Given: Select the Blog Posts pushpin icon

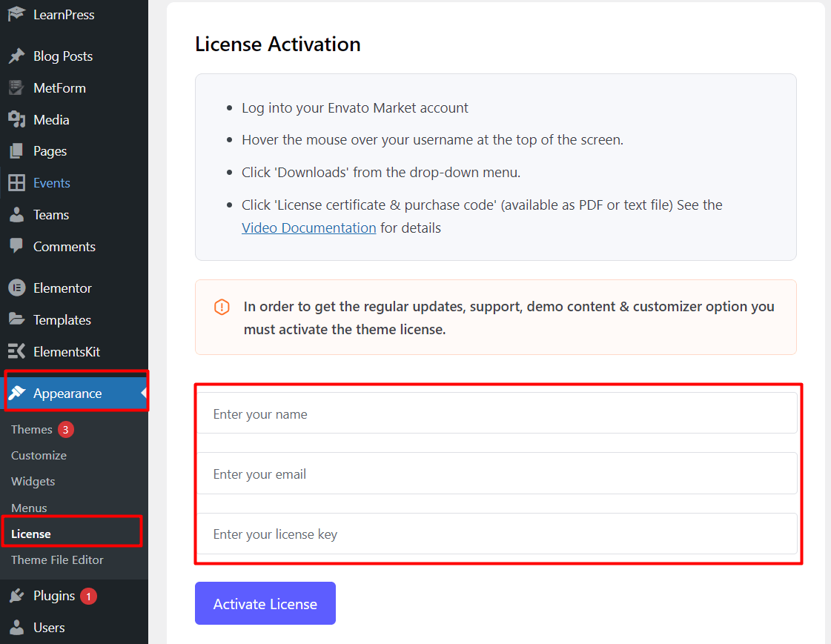Looking at the screenshot, I should [x=16, y=56].
